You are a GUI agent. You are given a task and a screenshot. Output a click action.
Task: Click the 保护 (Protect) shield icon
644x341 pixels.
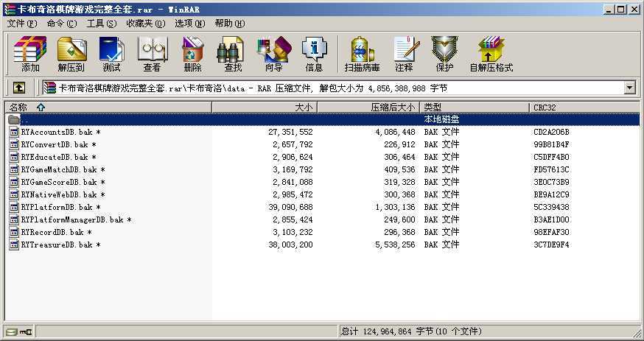tap(444, 54)
